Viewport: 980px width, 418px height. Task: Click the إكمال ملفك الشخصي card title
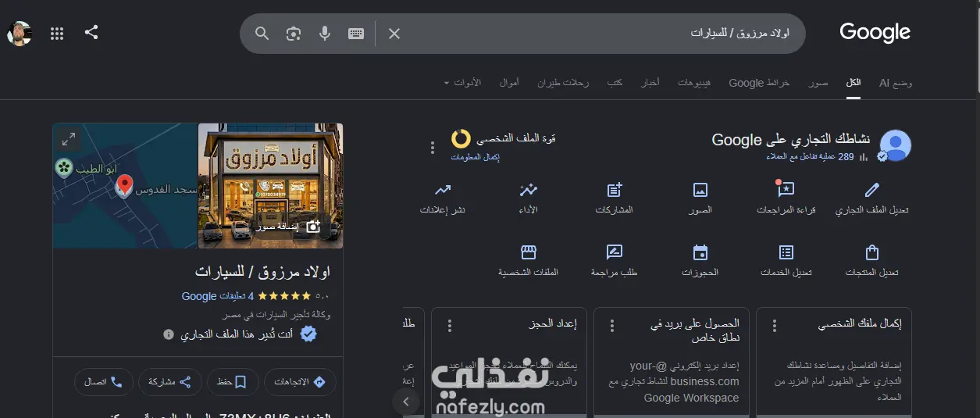tap(860, 323)
